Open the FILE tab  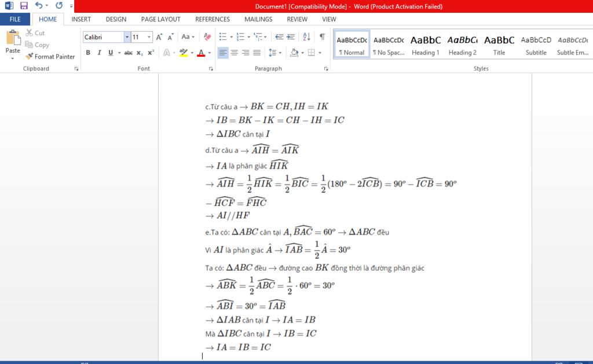15,19
